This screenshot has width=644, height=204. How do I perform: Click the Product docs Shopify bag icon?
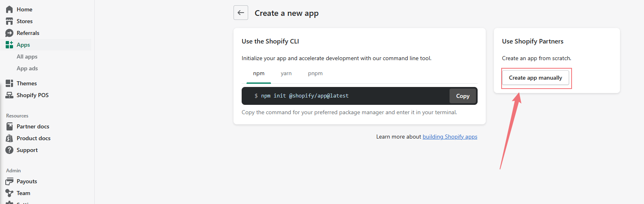9,138
